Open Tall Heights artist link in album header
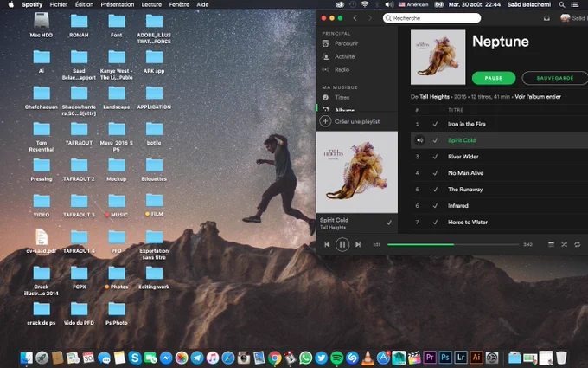Screen dimensions: 588x368 pyautogui.click(x=434, y=97)
